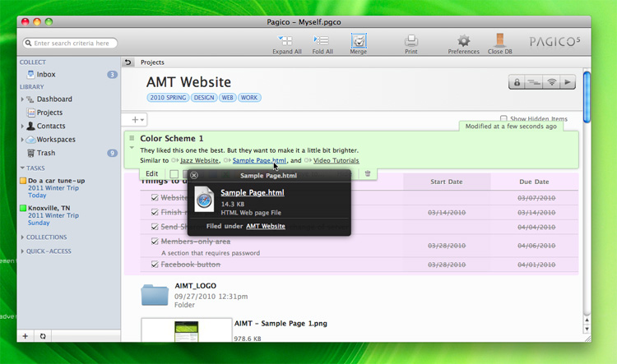617x364 pixels.
Task: Collapse Color Scheme 1 with its triangle
Action: [x=132, y=148]
